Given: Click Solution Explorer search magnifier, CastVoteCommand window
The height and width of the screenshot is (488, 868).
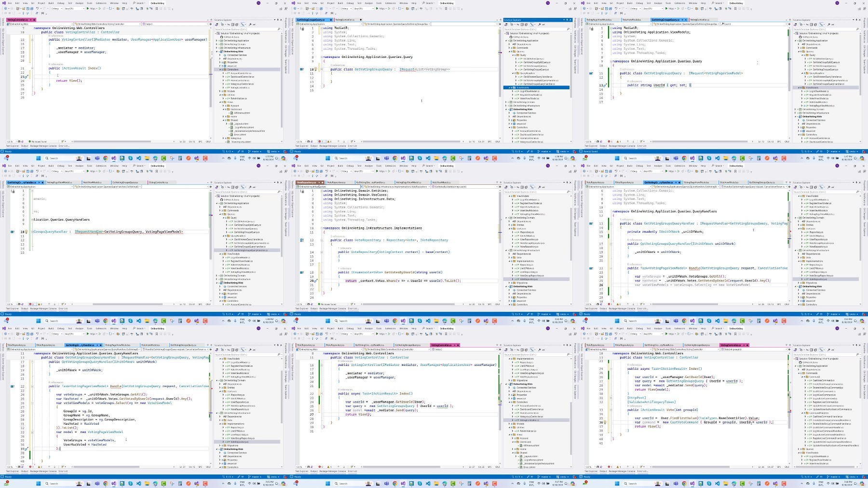Looking at the screenshot, I should [857, 354].
